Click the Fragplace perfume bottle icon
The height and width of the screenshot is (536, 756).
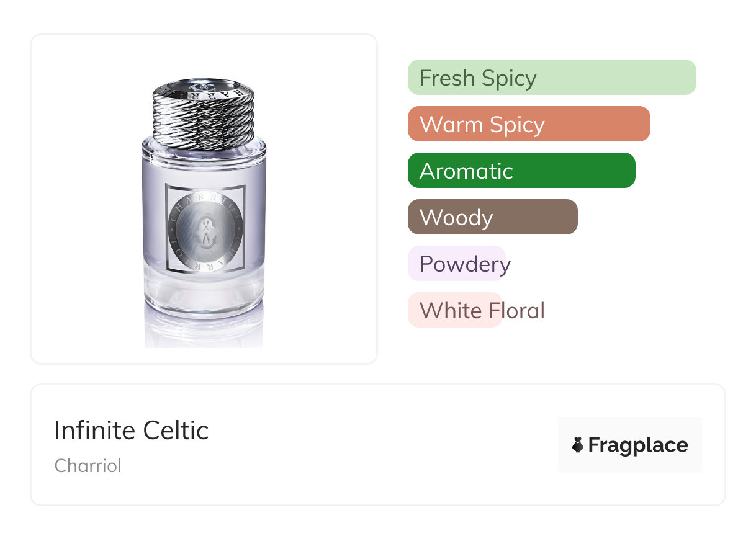tap(578, 445)
